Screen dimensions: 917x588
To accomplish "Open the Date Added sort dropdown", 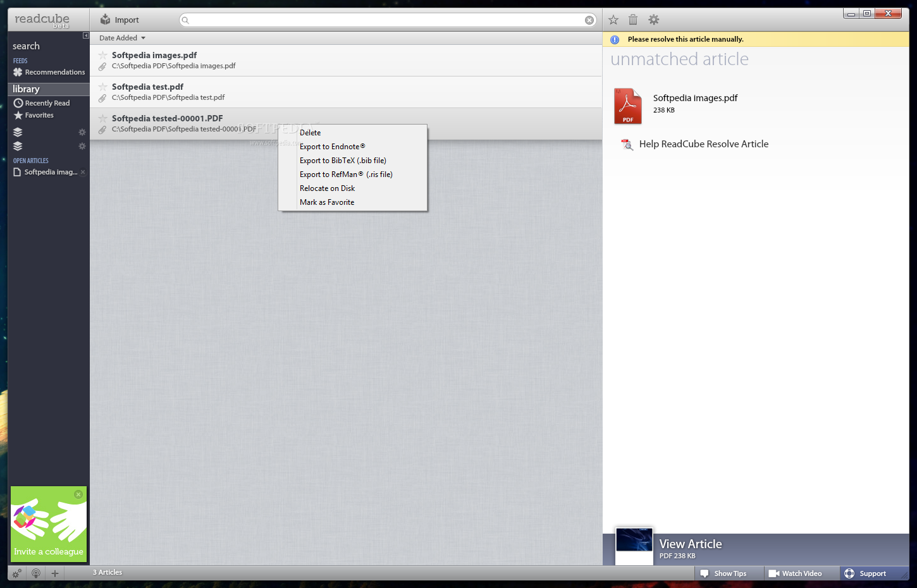I will coord(122,38).
